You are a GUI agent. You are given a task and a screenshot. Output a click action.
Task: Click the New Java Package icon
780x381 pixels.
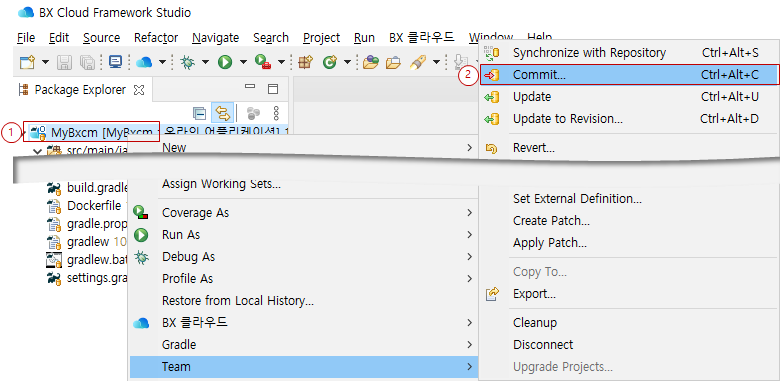click(305, 62)
